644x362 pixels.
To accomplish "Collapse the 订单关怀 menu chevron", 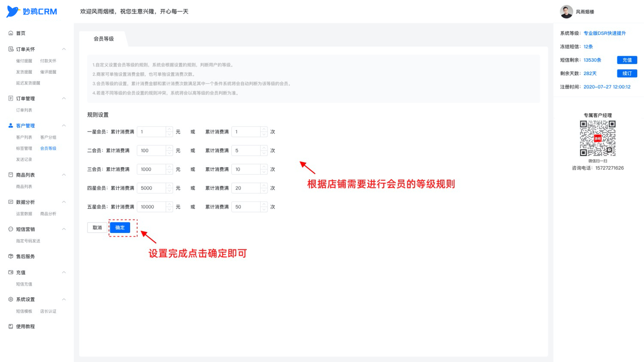I will pyautogui.click(x=64, y=49).
